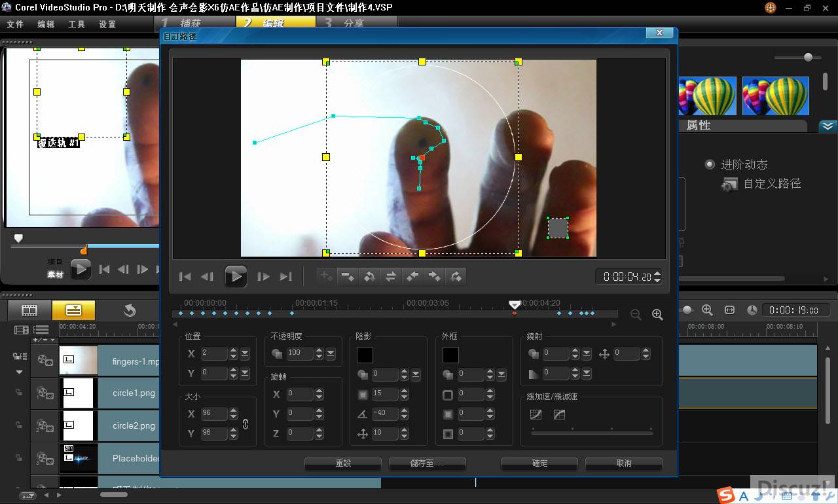Pick the shadow color swatch
This screenshot has width=838, height=504.
click(365, 355)
